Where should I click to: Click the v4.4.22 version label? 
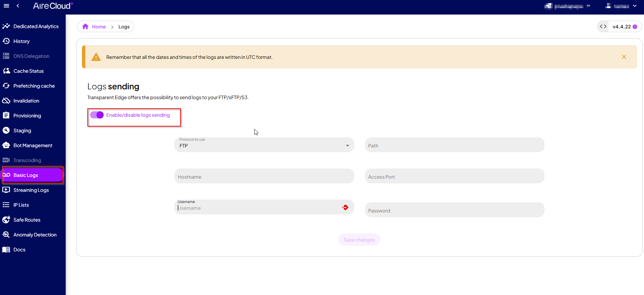point(622,27)
